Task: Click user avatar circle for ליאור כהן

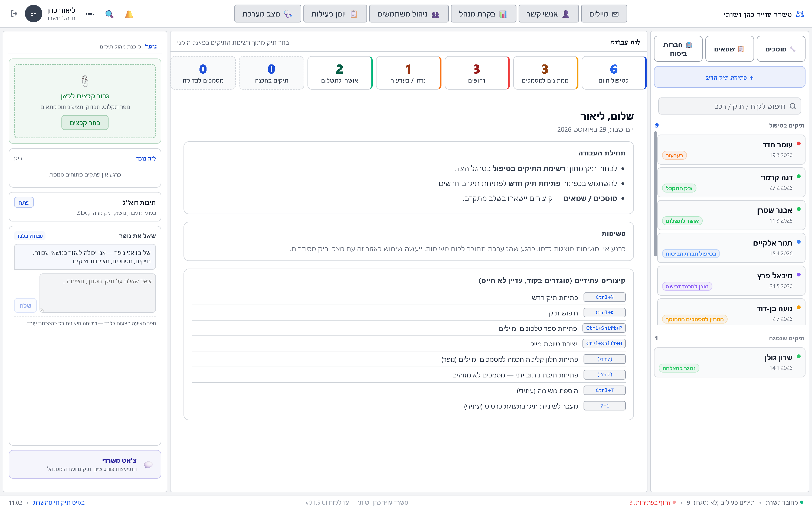Action: [34, 14]
